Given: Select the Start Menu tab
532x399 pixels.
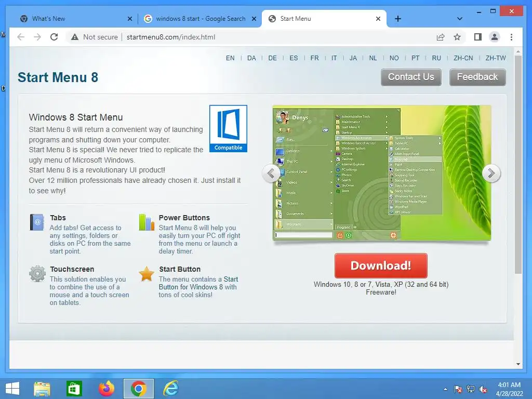Looking at the screenshot, I should point(324,19).
